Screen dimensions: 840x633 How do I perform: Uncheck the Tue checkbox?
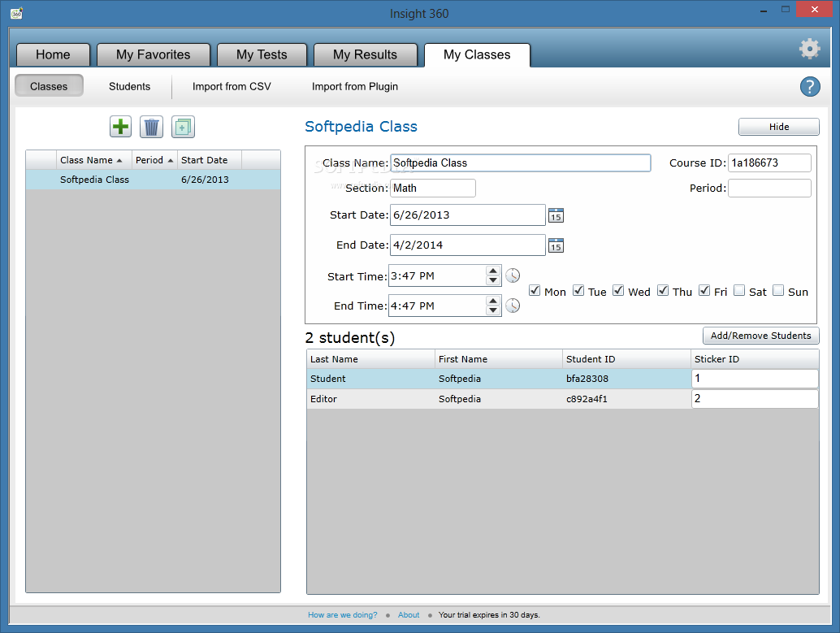click(x=578, y=291)
